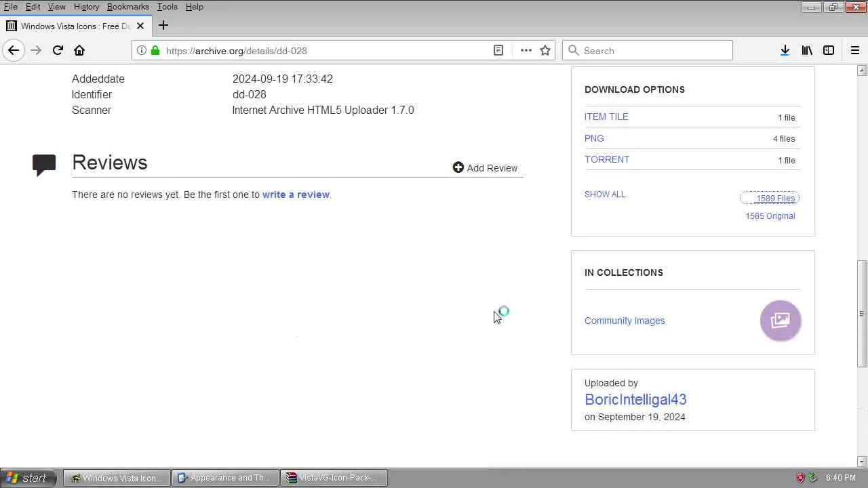Open the Tools menu

click(x=167, y=7)
